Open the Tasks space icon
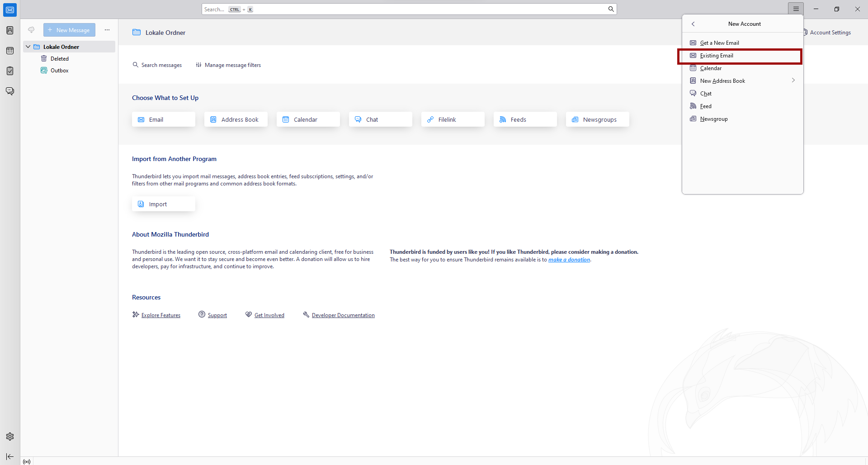The width and height of the screenshot is (868, 465). 10,71
